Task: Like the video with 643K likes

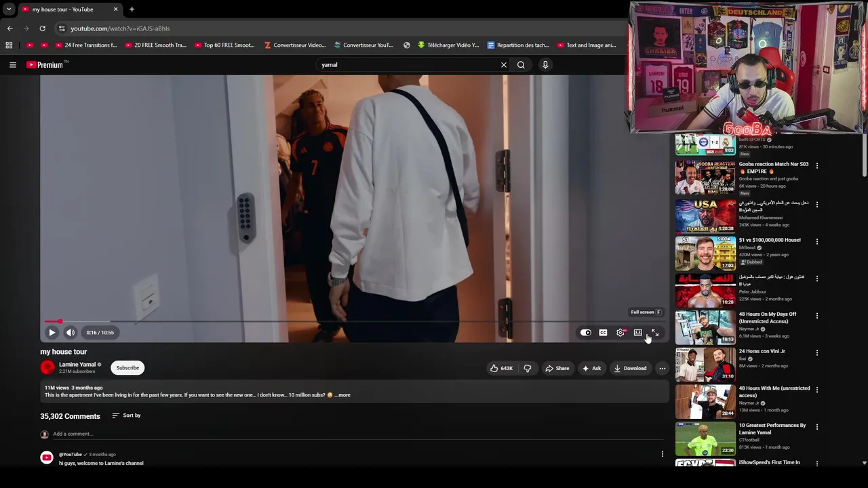Action: coord(502,368)
